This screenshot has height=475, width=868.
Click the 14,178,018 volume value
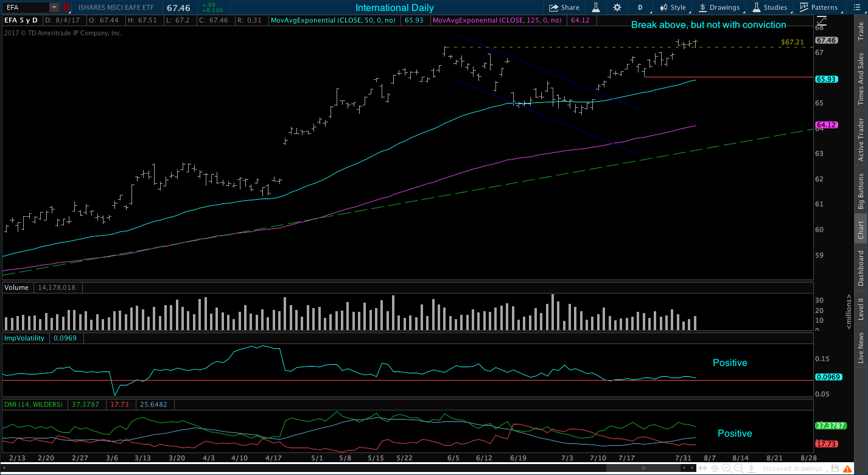tap(57, 287)
